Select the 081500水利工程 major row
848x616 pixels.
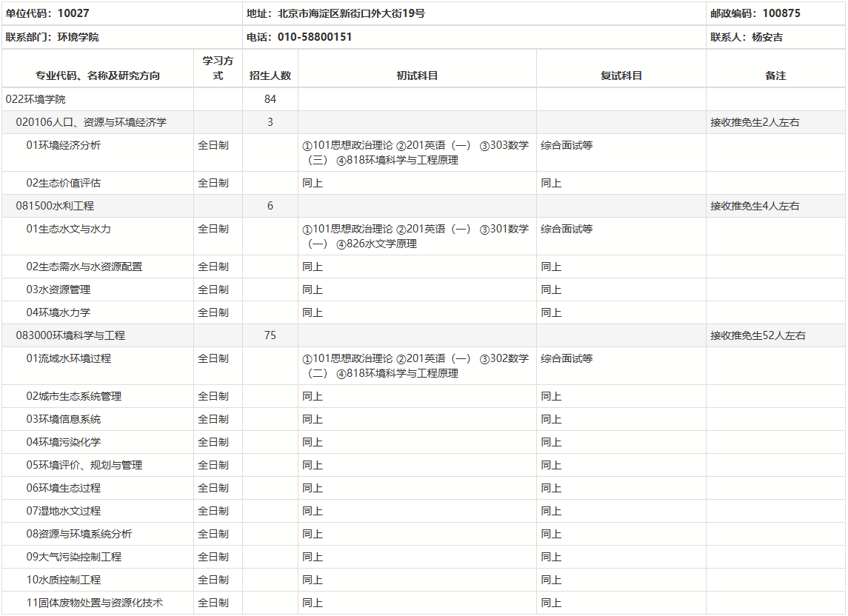pyautogui.click(x=55, y=206)
